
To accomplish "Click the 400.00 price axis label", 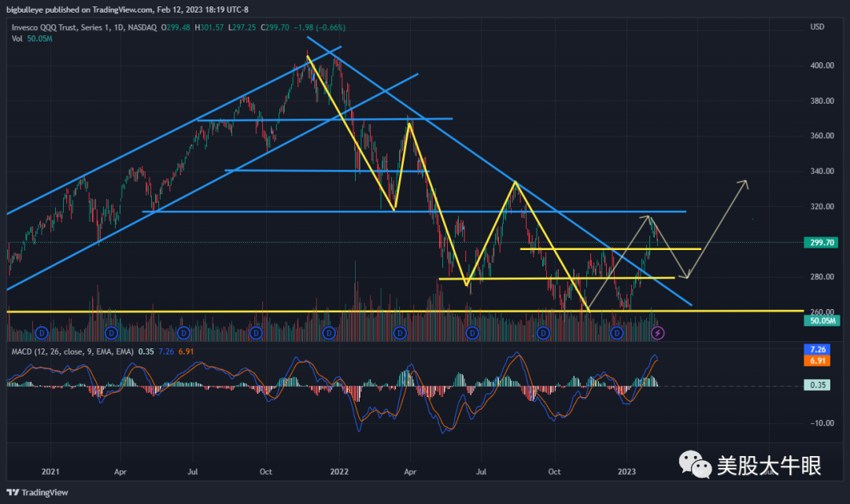I will [x=822, y=65].
